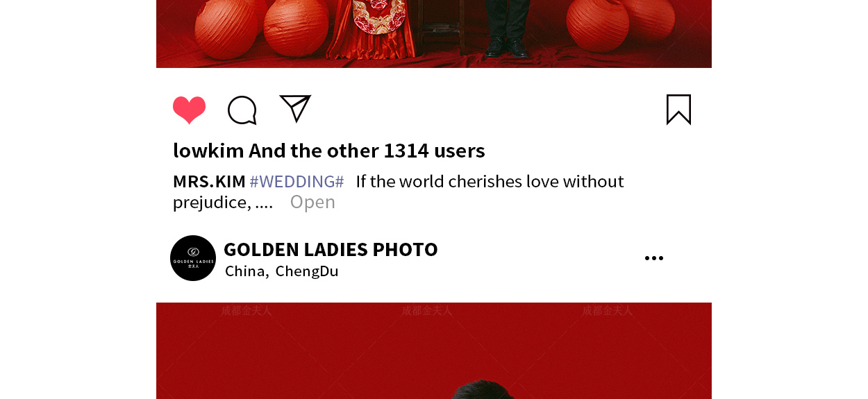Image resolution: width=868 pixels, height=399 pixels.
Task: Open the MRS.KIM username in caption
Action: pyautogui.click(x=209, y=182)
